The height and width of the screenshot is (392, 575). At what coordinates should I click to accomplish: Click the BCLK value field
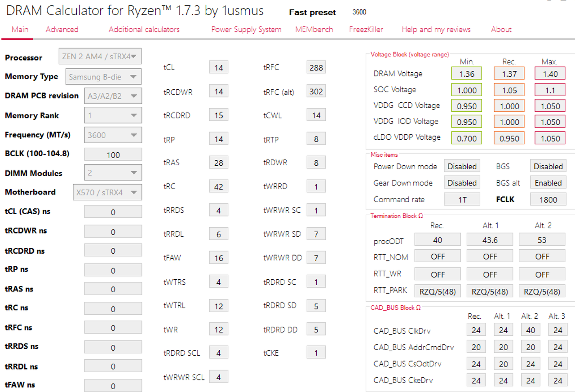point(113,154)
